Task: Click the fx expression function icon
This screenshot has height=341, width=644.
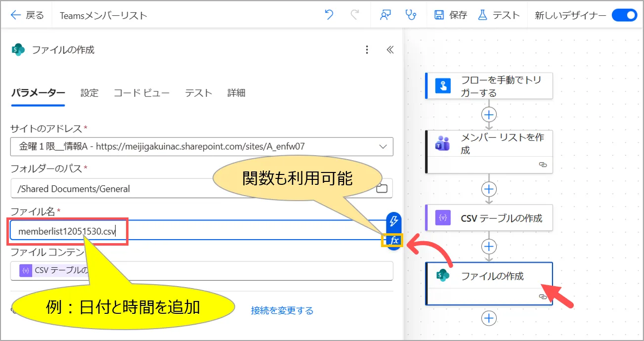Action: point(394,241)
